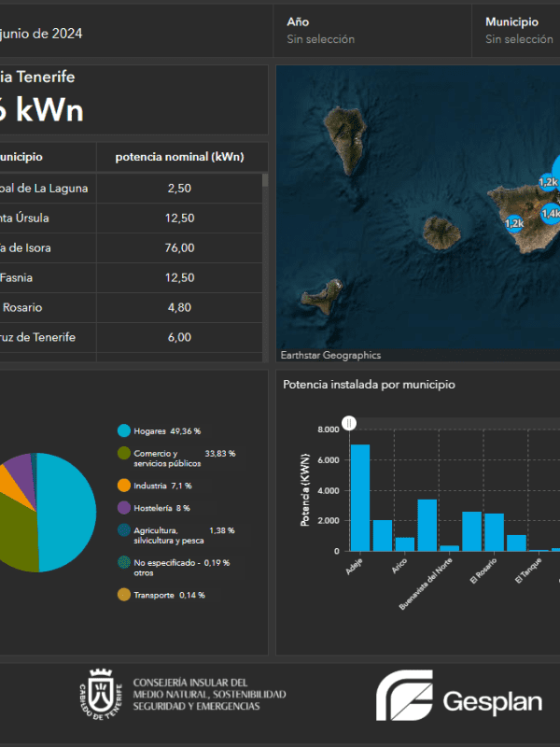The image size is (560, 747).
Task: Click the Cruz de Tenerife municipality cell
Action: click(x=48, y=337)
